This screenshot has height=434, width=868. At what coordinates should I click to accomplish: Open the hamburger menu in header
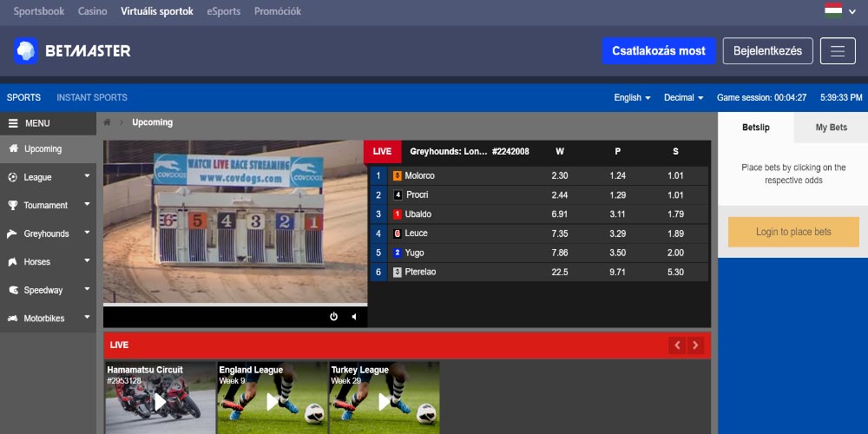[x=837, y=51]
